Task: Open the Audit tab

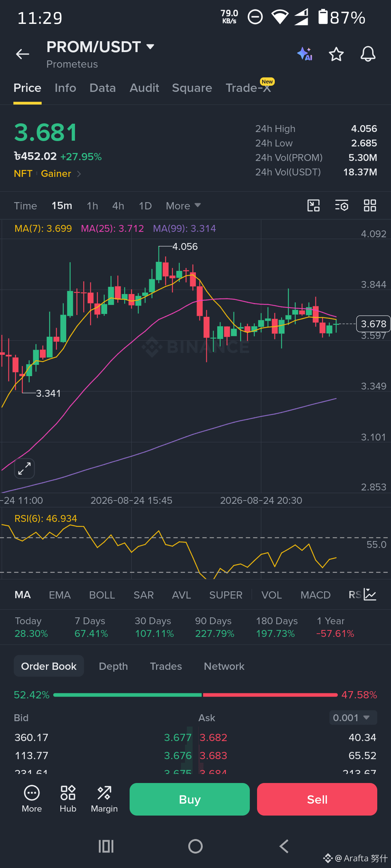Action: (144, 88)
